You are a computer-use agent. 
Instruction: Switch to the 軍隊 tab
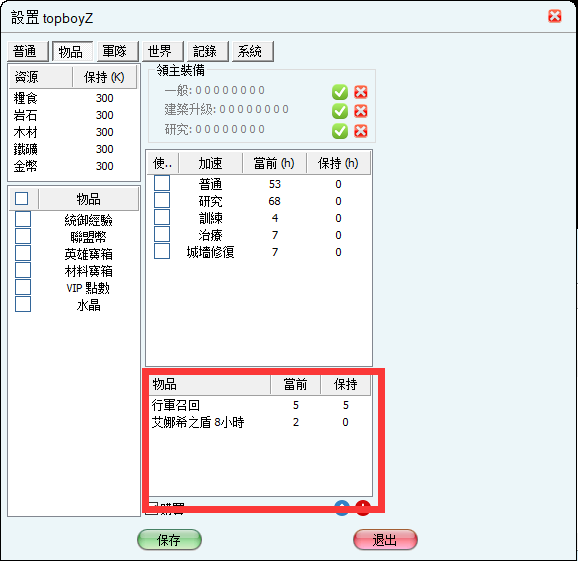coord(118,51)
